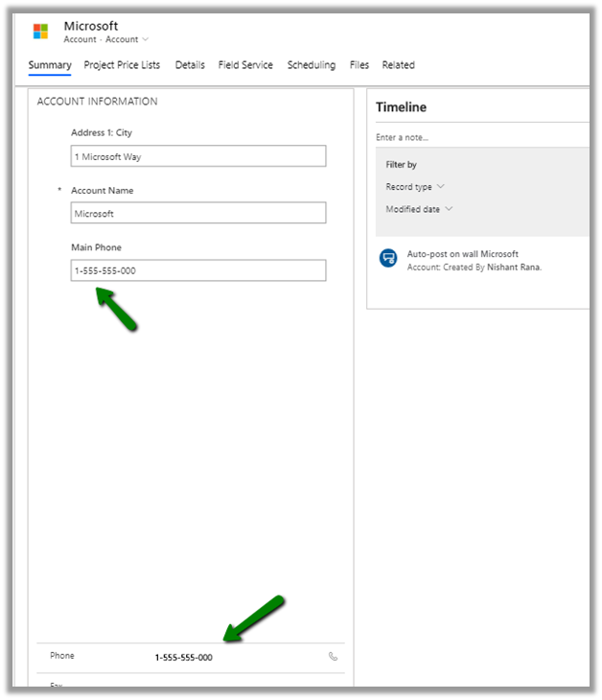The image size is (602, 700).
Task: Click the Address 1: City field
Action: click(x=198, y=156)
